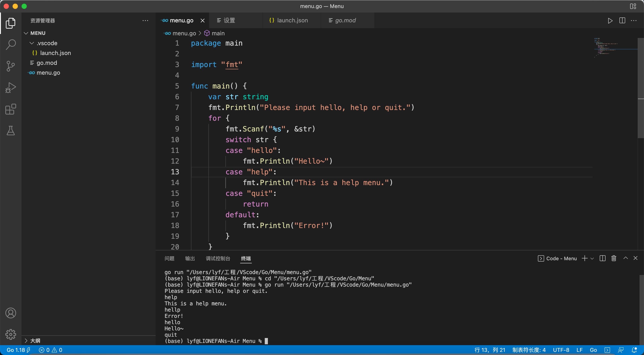Expand the 大纲 outline section
Screen dimensions: 644x355
coord(35,340)
